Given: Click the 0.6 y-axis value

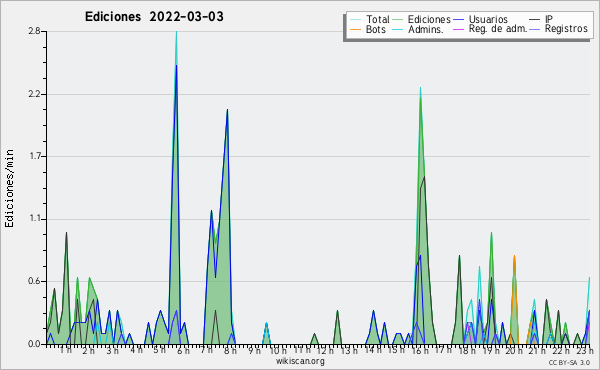Looking at the screenshot, I should 34,281.
